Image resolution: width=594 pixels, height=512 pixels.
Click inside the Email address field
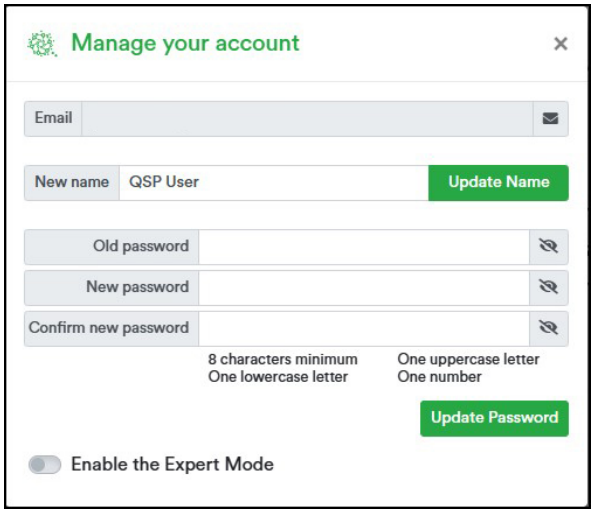(x=307, y=119)
